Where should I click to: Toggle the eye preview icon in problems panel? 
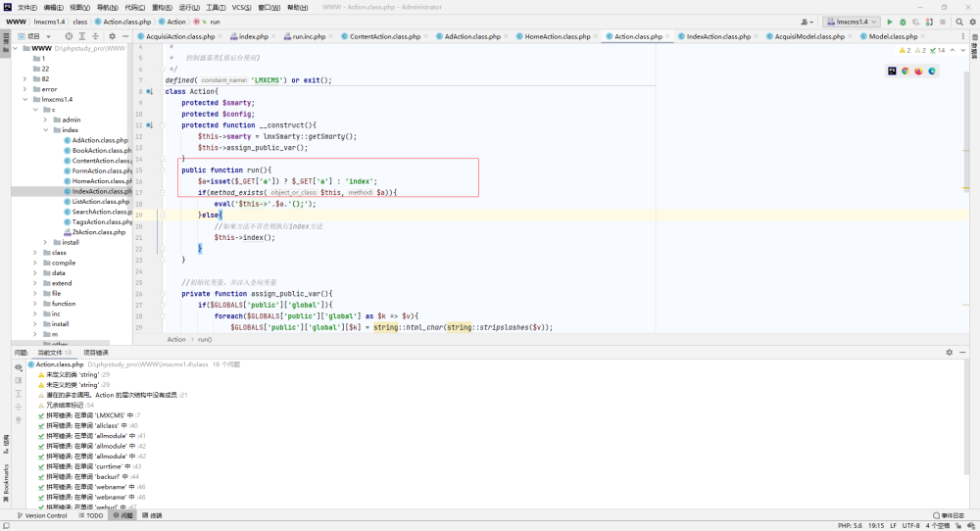[x=18, y=367]
